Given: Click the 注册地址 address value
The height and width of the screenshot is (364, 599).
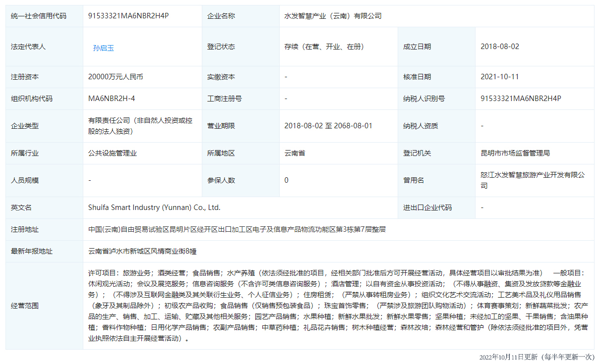Looking at the screenshot, I should (x=237, y=229).
